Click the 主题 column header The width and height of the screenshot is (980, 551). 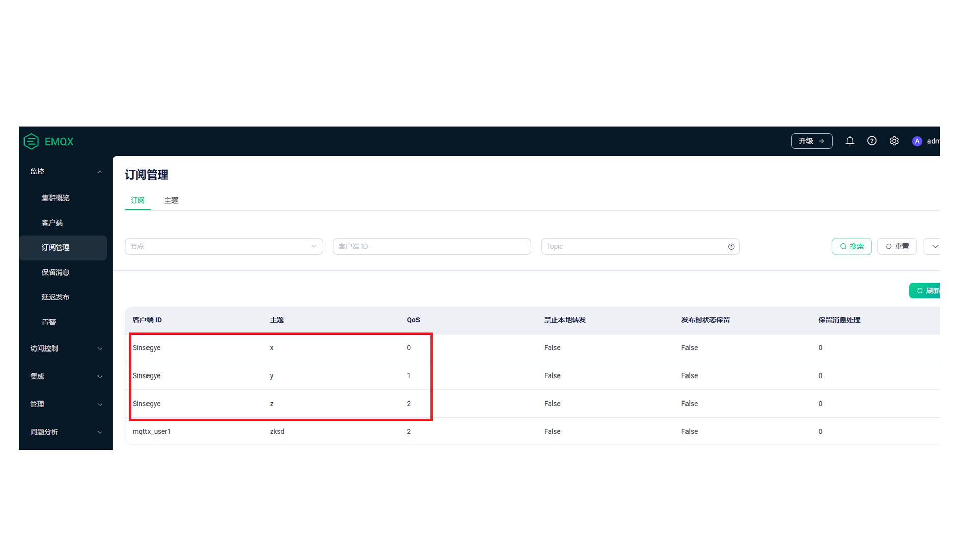[x=277, y=320]
